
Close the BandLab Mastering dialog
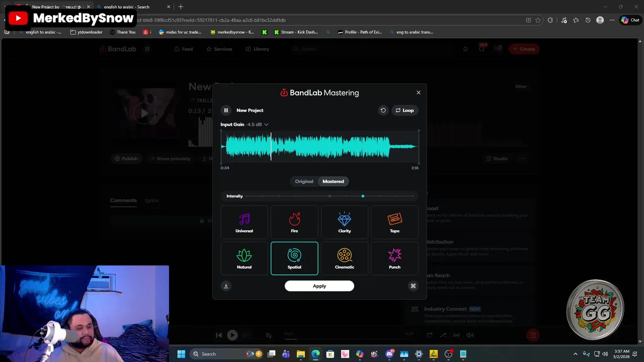click(x=418, y=93)
